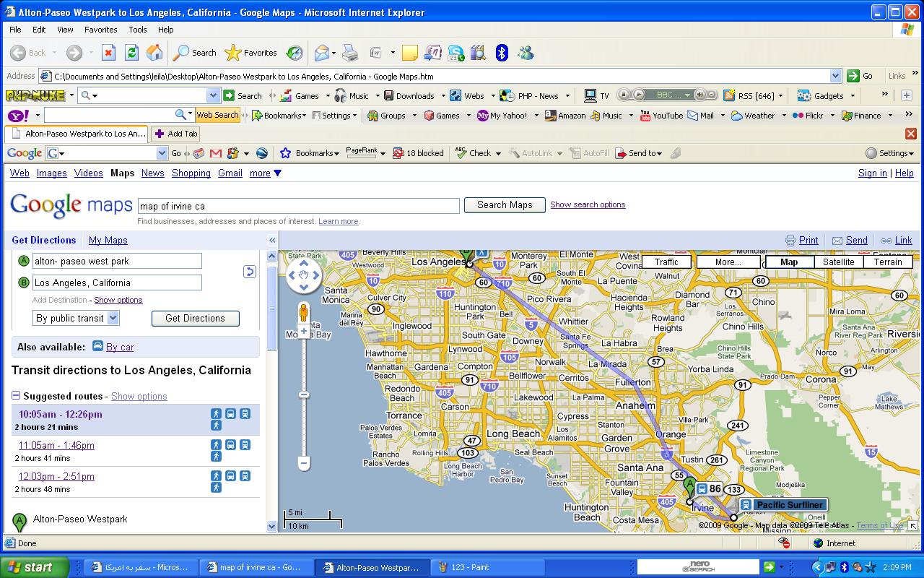Open the History icon in IE toolbar
This screenshot has height=578, width=924.
[295, 53]
